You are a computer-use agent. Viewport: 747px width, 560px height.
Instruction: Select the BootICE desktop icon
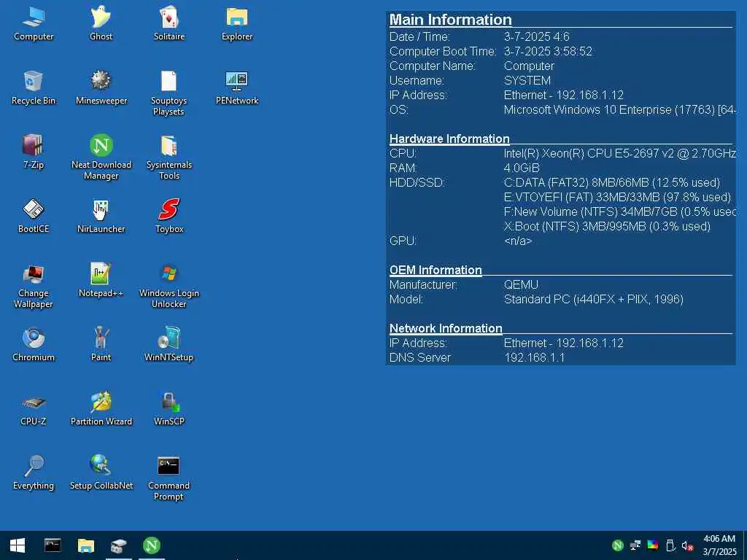pos(34,217)
